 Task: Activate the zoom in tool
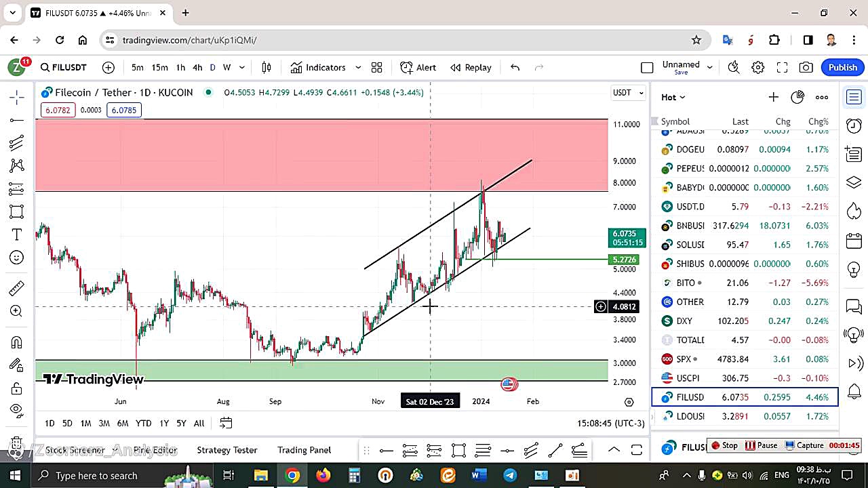tap(17, 311)
